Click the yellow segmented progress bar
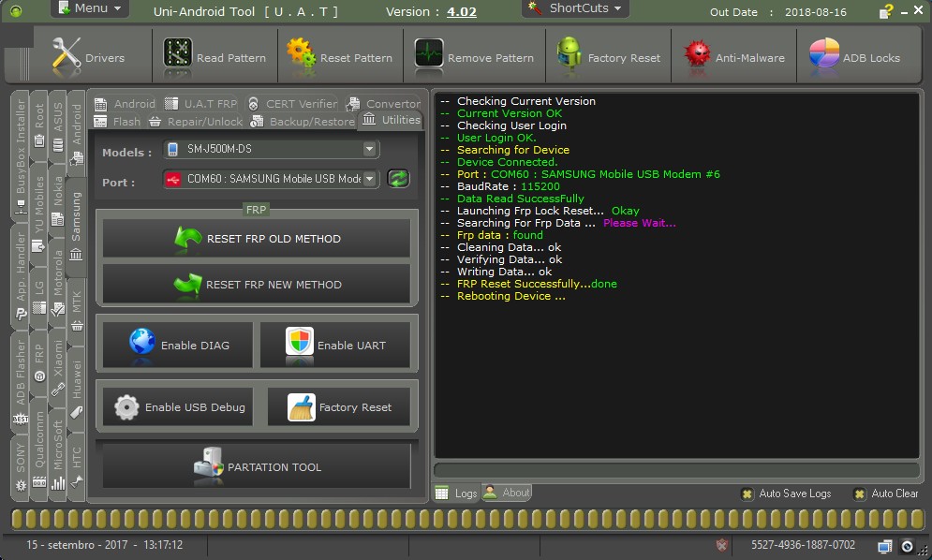 coord(467,519)
